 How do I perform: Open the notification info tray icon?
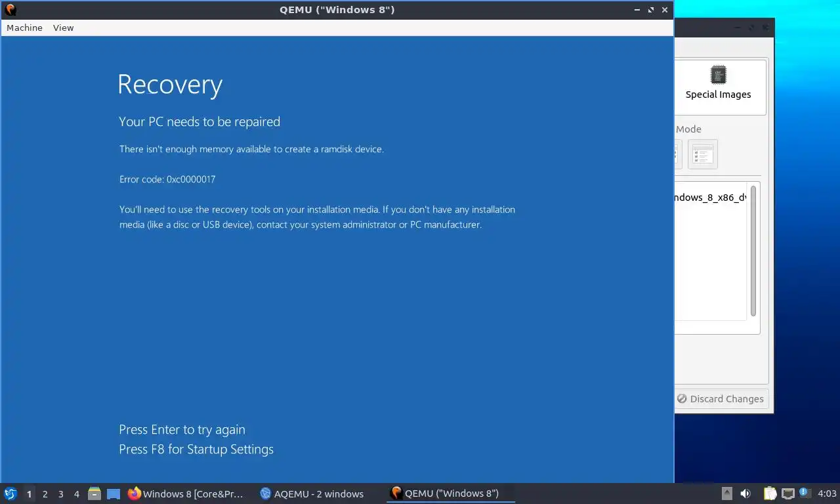[805, 493]
